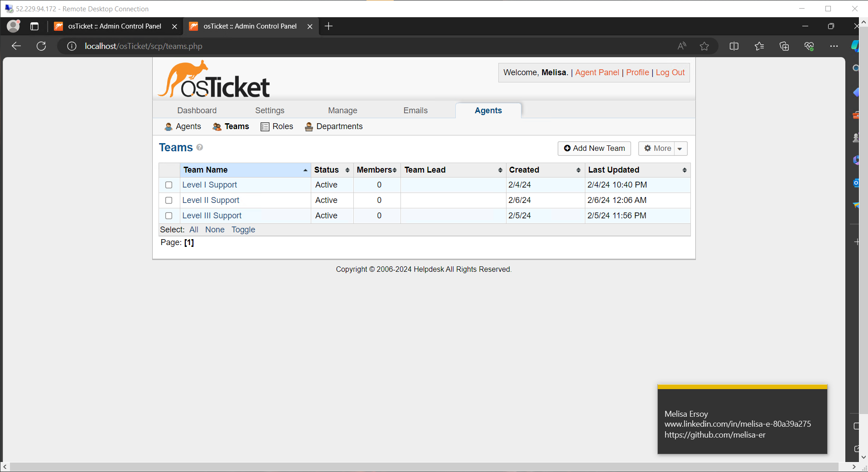Viewport: 868px width, 472px height.
Task: Tick the Level III Support checkbox
Action: tap(169, 216)
